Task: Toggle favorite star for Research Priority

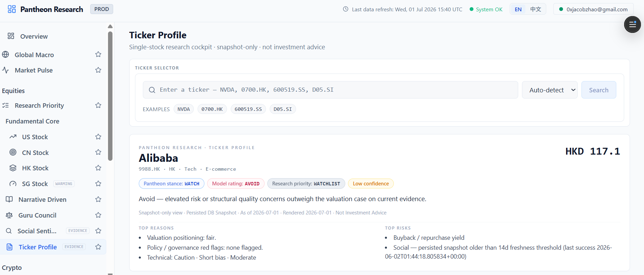Action: 98,105
